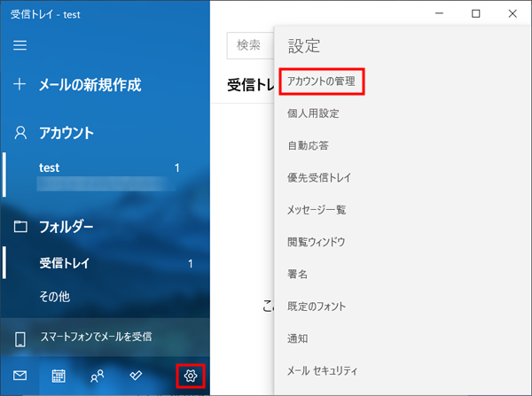Image resolution: width=532 pixels, height=396 pixels.
Task: Open 署名 signature settings
Action: [298, 275]
